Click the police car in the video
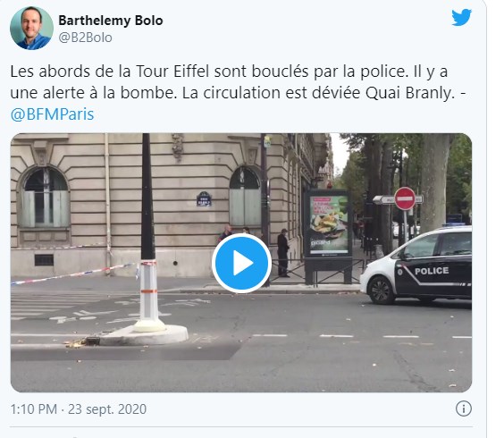 pyautogui.click(x=416, y=265)
